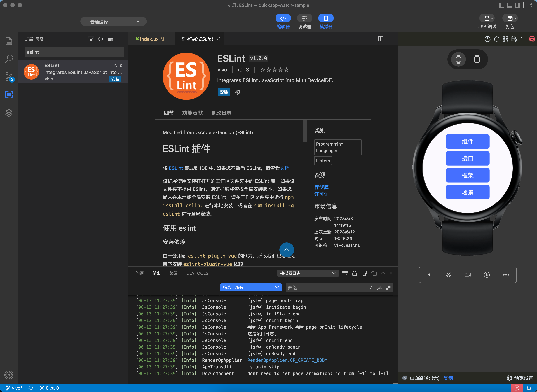Switch to 调试器 mode
The height and width of the screenshot is (392, 537).
point(305,22)
